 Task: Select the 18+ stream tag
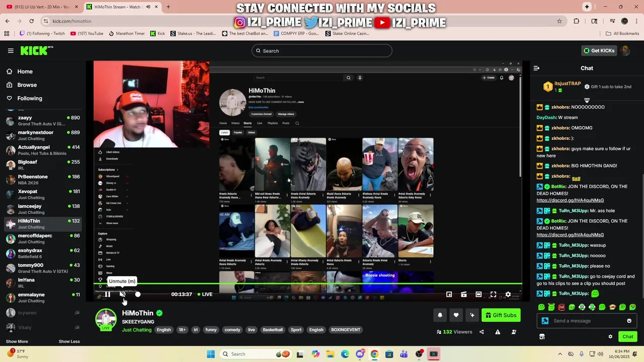tap(182, 330)
